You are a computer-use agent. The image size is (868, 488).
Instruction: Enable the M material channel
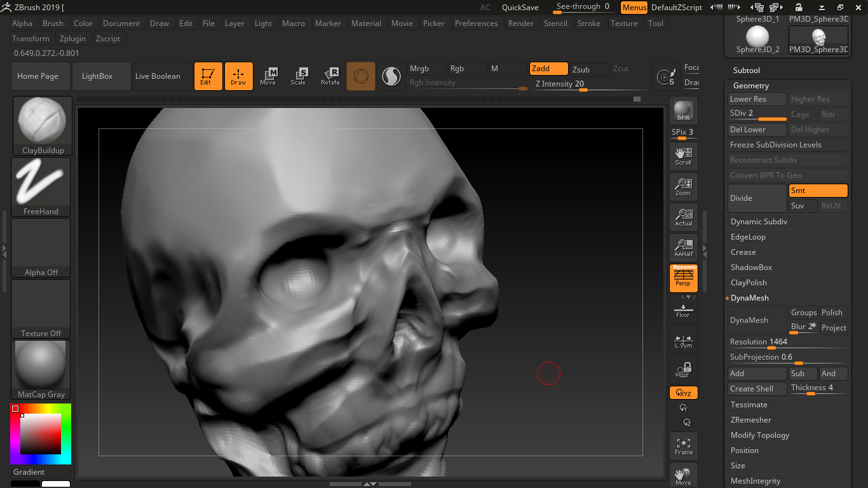(x=507, y=69)
